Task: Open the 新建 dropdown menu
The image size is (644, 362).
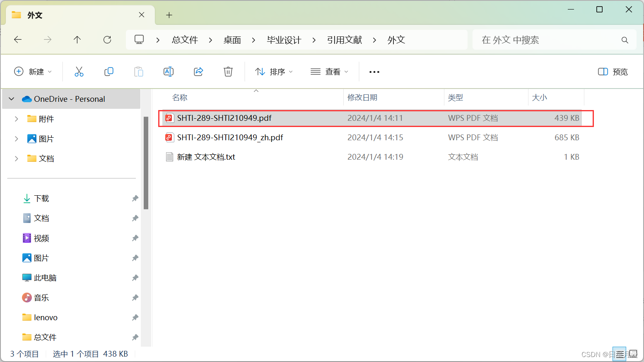Action: click(x=33, y=72)
